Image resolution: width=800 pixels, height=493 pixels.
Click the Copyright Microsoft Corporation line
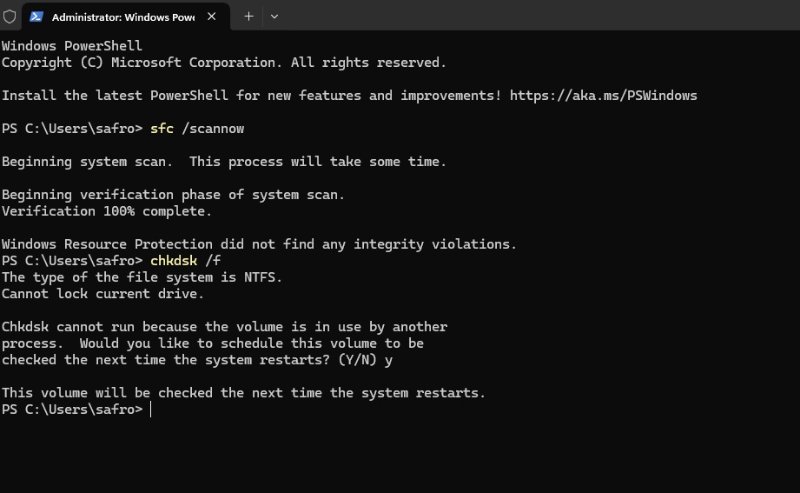[223, 62]
